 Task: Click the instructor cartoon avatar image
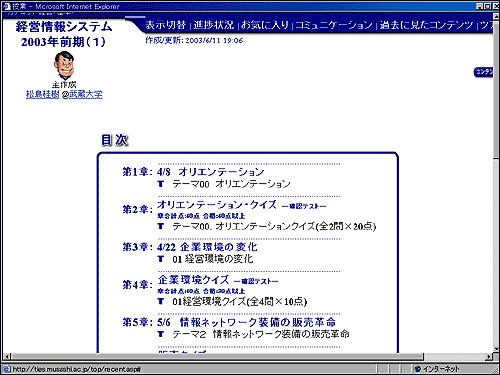coord(64,65)
